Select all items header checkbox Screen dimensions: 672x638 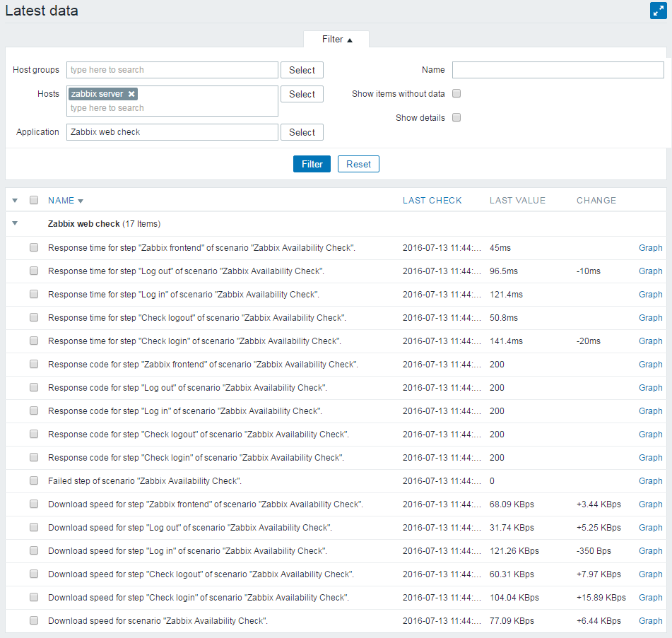(34, 200)
